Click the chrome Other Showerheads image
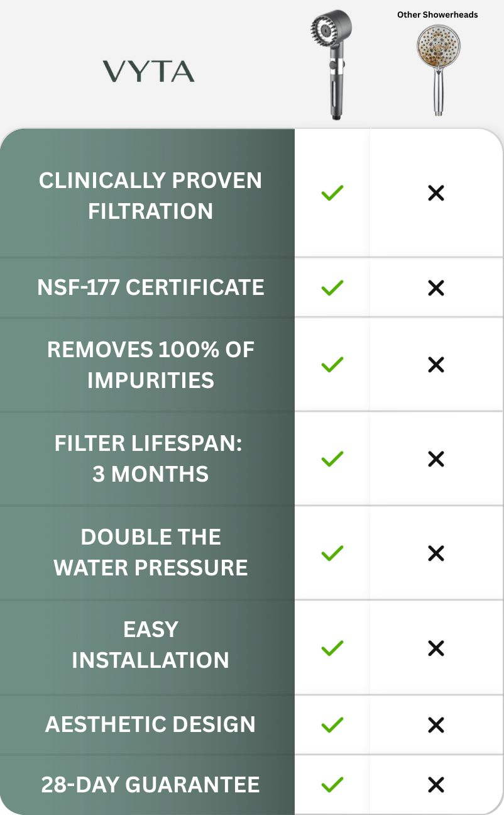The image size is (504, 815). (x=437, y=68)
